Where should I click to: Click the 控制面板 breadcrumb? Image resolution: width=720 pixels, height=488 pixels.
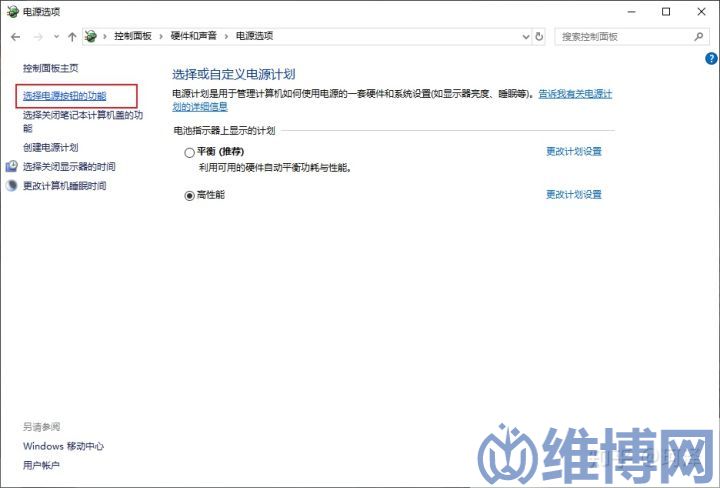133,36
